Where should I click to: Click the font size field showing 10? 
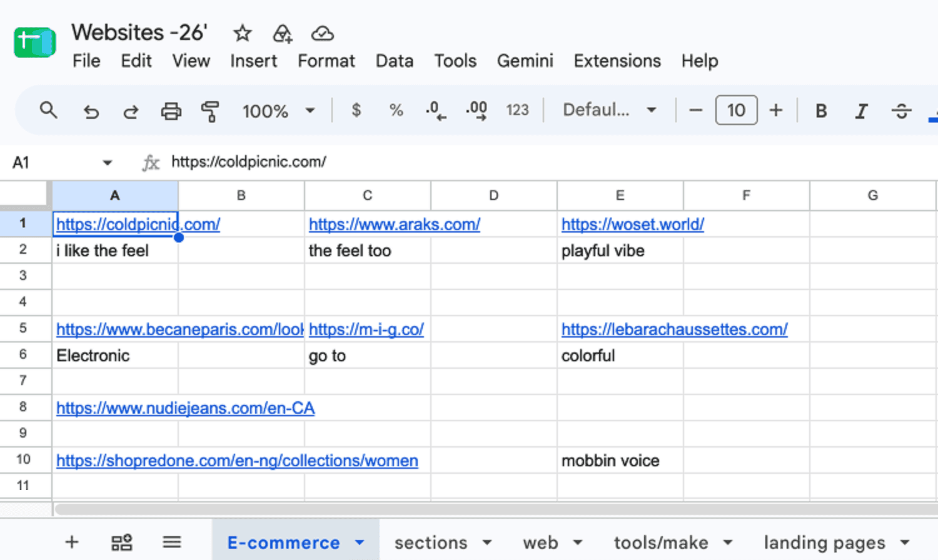point(736,111)
